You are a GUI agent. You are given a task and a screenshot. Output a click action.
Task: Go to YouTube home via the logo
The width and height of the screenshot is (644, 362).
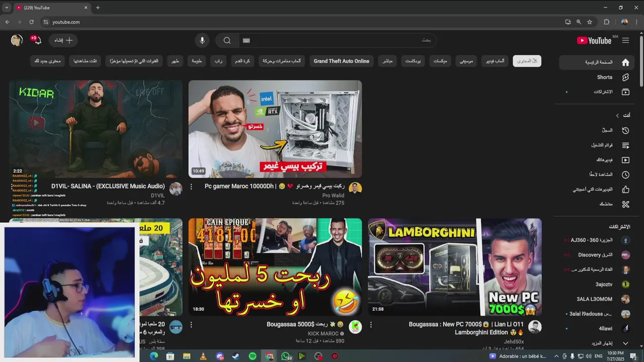(x=595, y=40)
